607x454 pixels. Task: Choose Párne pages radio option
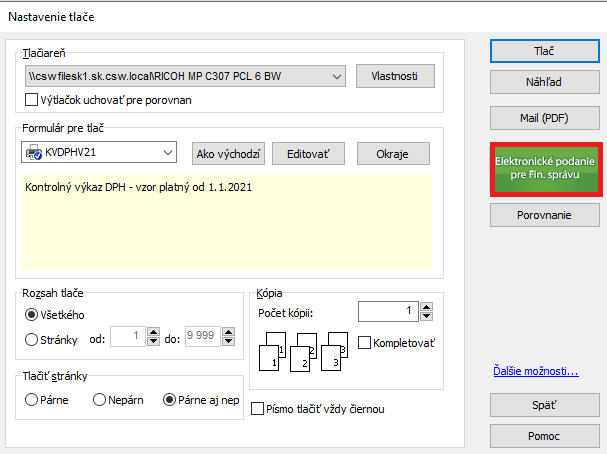(x=31, y=400)
